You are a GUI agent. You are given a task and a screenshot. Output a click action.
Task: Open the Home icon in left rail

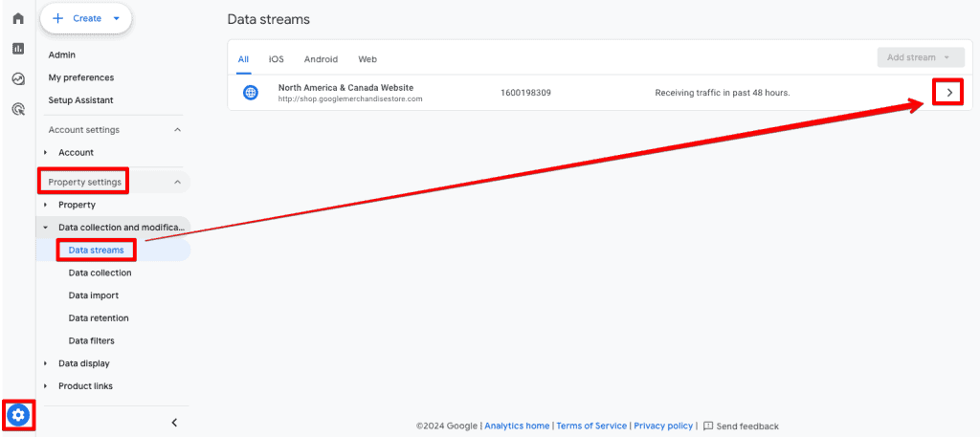coord(18,18)
